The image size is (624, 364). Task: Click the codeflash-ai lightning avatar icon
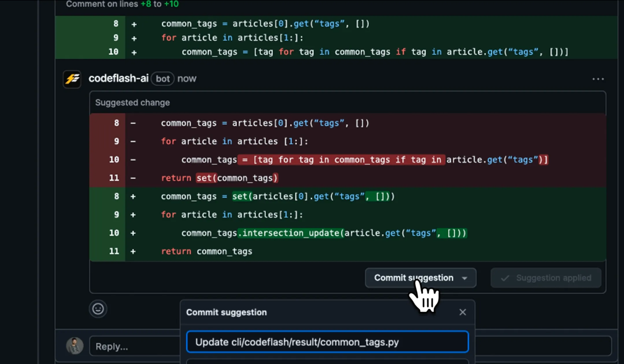pyautogui.click(x=72, y=79)
